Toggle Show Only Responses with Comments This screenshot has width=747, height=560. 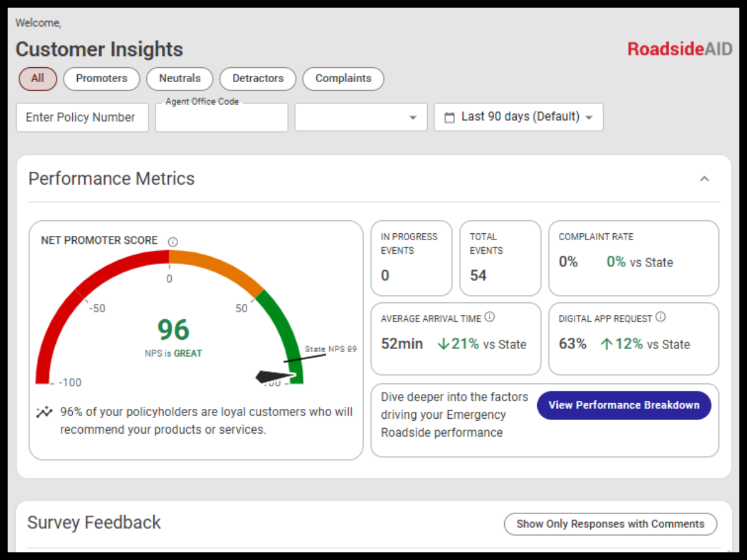610,524
